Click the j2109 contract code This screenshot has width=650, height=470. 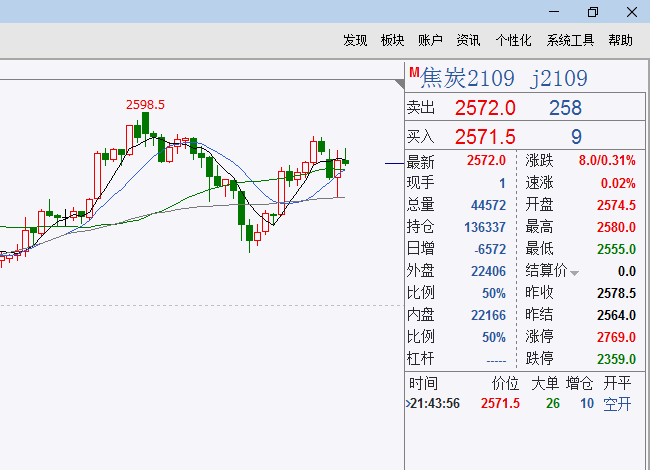click(x=559, y=78)
